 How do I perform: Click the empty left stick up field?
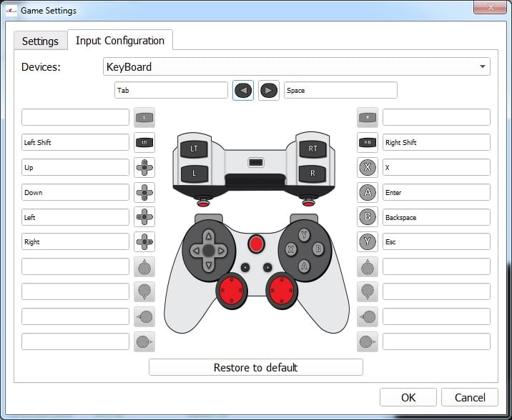75,266
